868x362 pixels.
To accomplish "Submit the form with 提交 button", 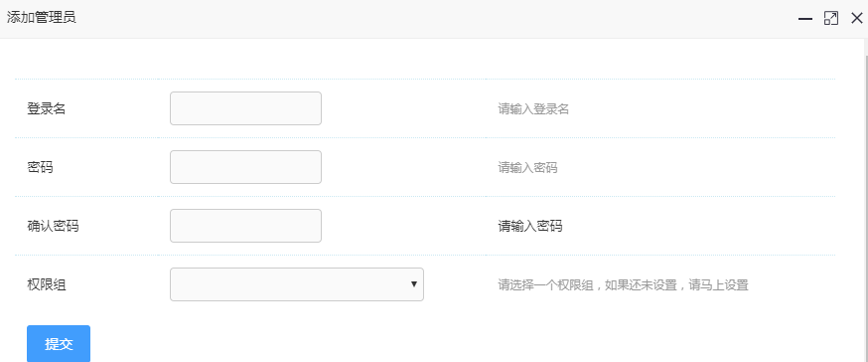I will click(x=59, y=344).
